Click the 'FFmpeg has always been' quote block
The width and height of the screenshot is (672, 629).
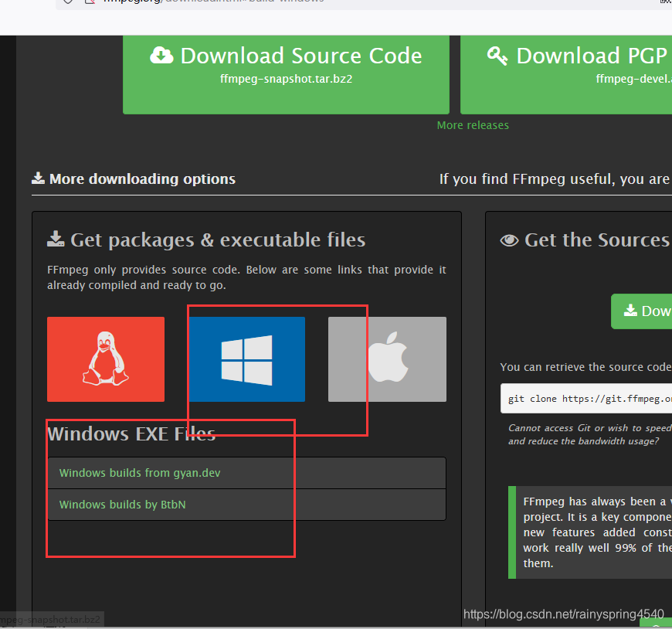tap(590, 532)
